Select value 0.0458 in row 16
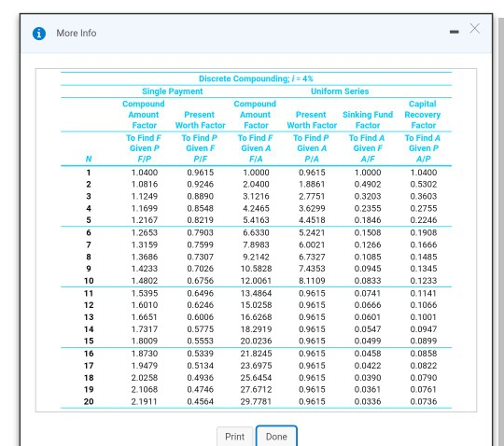This screenshot has height=446, width=504. 368,354
